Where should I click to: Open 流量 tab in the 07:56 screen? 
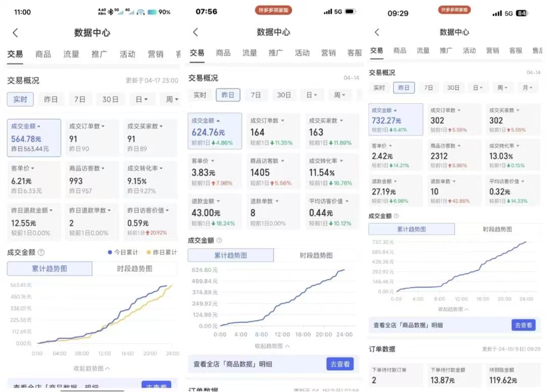[x=250, y=53]
